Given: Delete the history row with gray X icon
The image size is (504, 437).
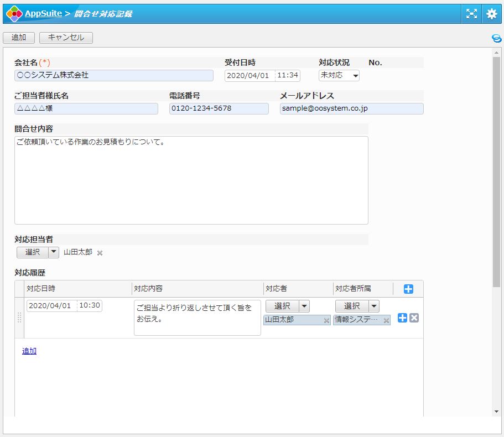Looking at the screenshot, I should (414, 318).
